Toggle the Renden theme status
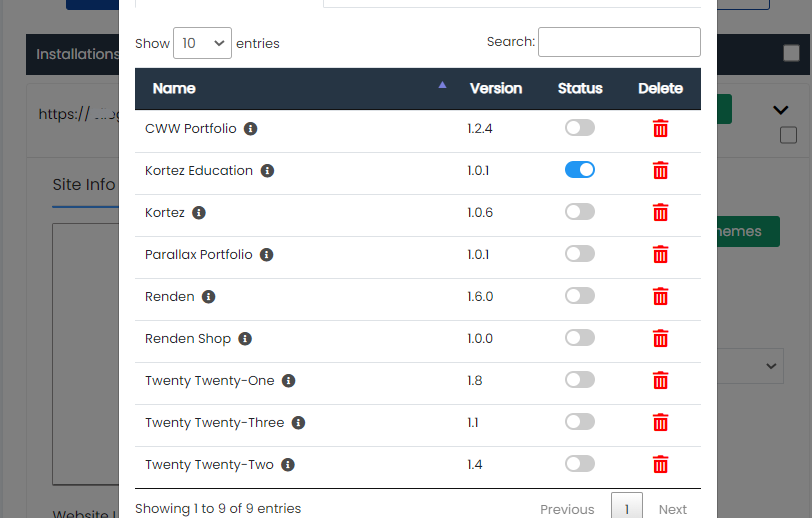This screenshot has width=812, height=518. (x=580, y=295)
